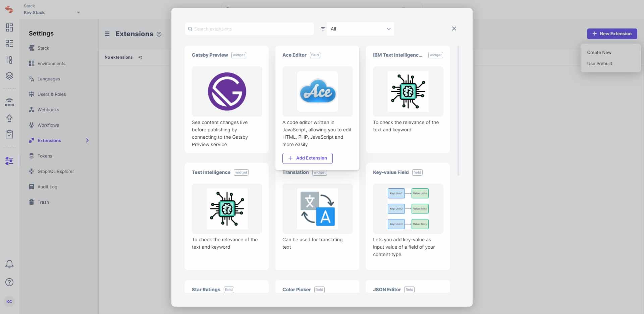Click the refresh icon beside No extensions

140,57
